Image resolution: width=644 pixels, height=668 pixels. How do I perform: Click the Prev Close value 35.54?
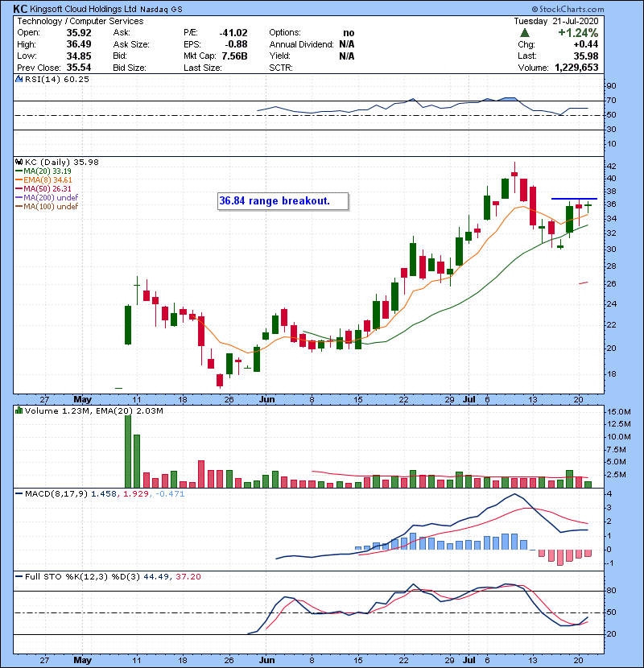tap(79, 68)
